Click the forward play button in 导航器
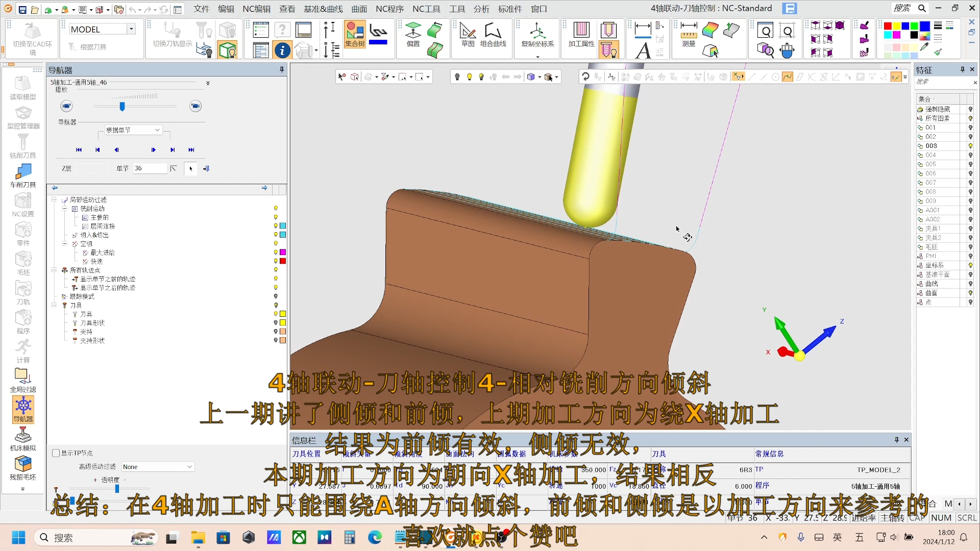 click(x=153, y=149)
